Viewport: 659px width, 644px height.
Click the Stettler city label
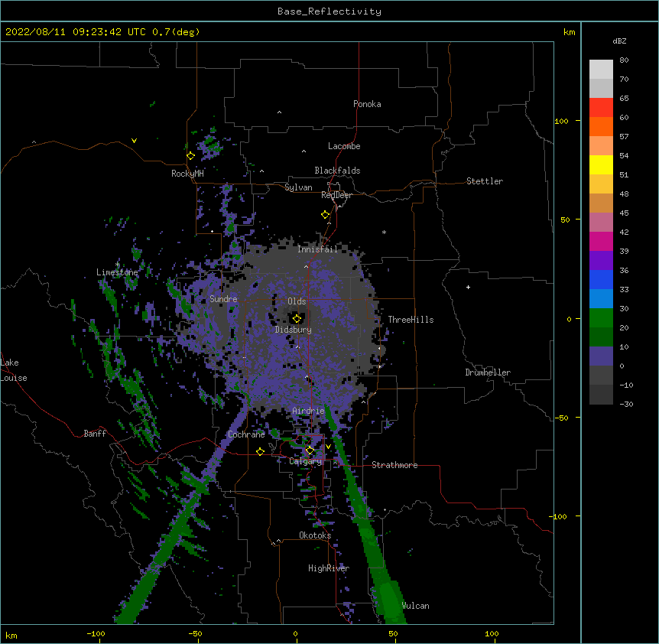485,181
